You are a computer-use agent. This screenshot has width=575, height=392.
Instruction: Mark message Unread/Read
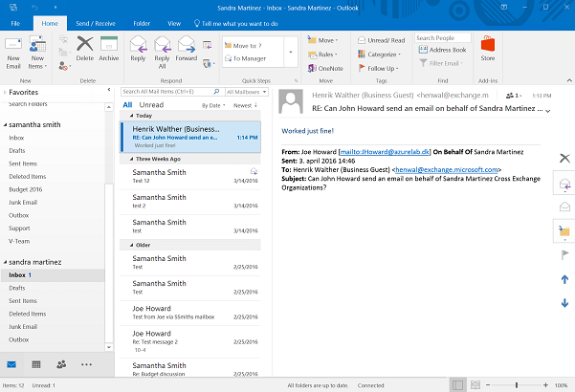tap(382, 40)
